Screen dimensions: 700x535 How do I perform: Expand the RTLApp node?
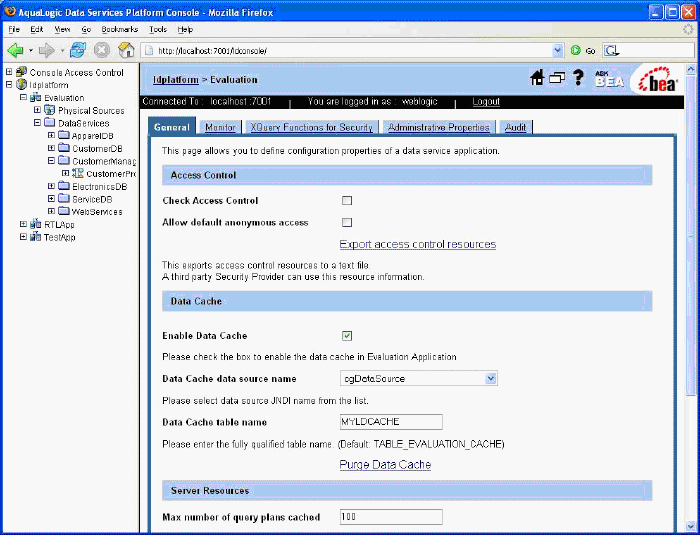coord(23,224)
